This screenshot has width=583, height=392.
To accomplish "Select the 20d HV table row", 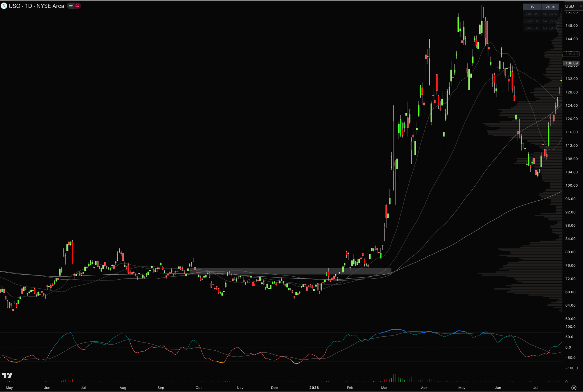I will click(541, 14).
